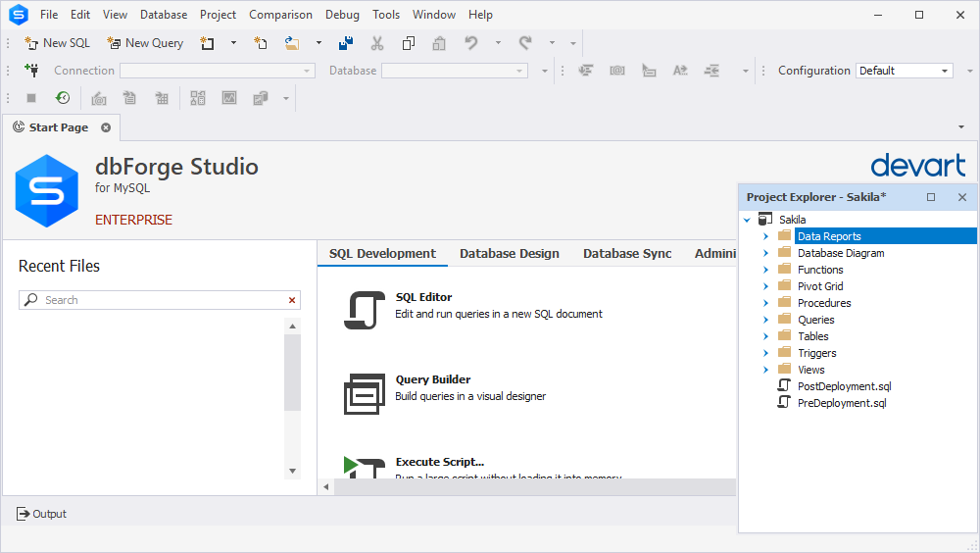Image resolution: width=980 pixels, height=553 pixels.
Task: Click the New Project icon in toolbar
Action: pyautogui.click(x=207, y=43)
